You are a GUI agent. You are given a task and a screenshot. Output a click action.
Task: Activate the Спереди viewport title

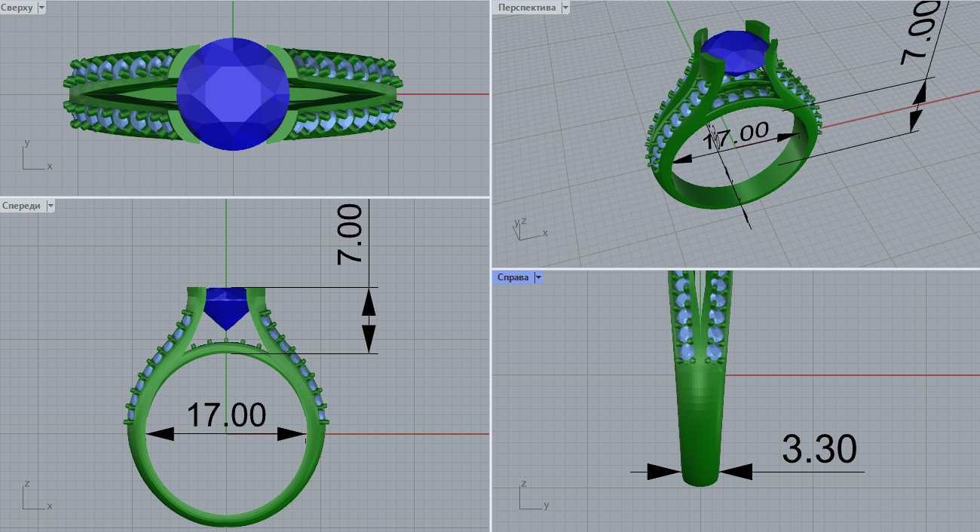tap(22, 206)
